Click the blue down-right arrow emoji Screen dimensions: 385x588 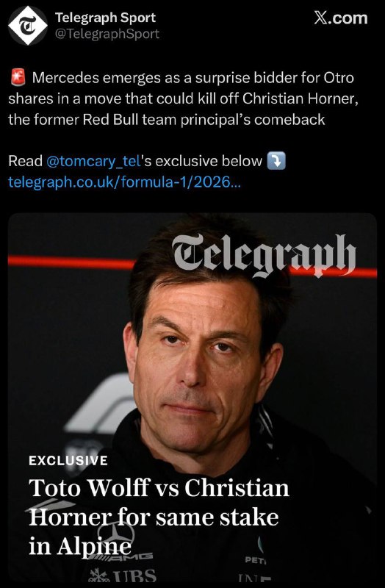276,161
